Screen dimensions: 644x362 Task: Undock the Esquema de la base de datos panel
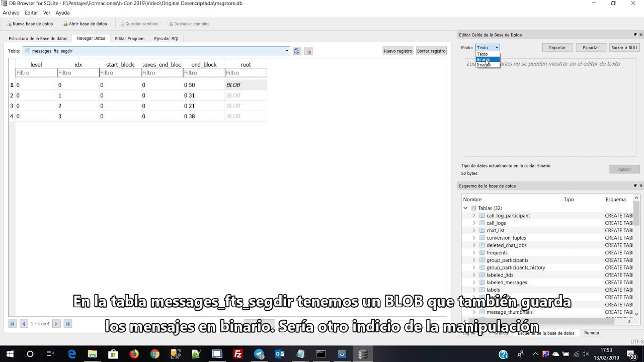635,186
